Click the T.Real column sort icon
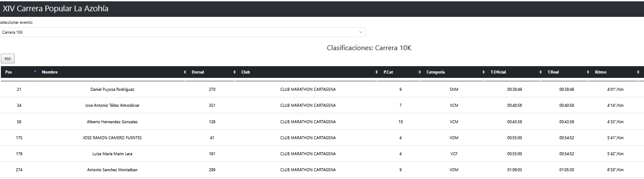Image resolution: width=644 pixels, height=179 pixels. pyautogui.click(x=588, y=72)
